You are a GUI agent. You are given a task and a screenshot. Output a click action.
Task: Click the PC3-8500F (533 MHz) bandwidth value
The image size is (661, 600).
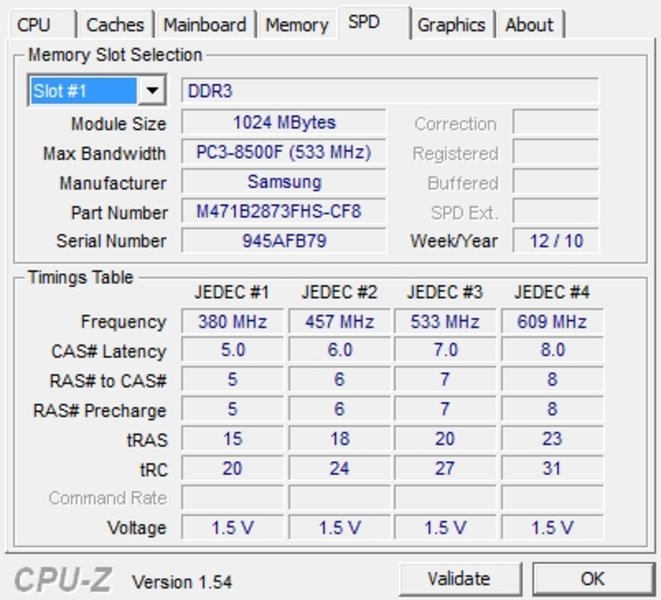coord(284,152)
